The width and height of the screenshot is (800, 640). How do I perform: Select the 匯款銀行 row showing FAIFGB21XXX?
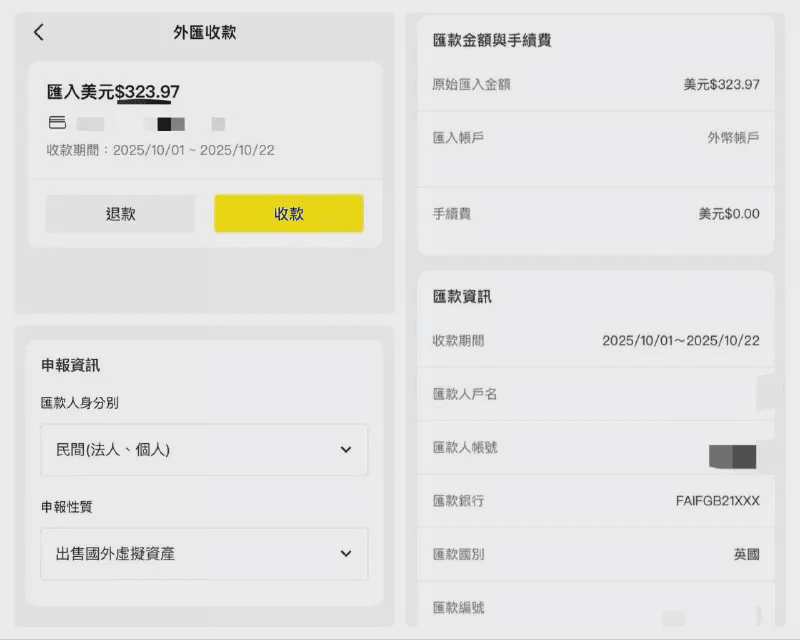coord(596,501)
